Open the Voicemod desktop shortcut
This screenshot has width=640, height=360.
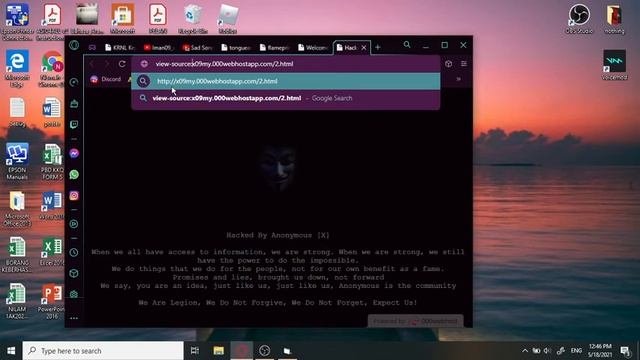coord(614,64)
